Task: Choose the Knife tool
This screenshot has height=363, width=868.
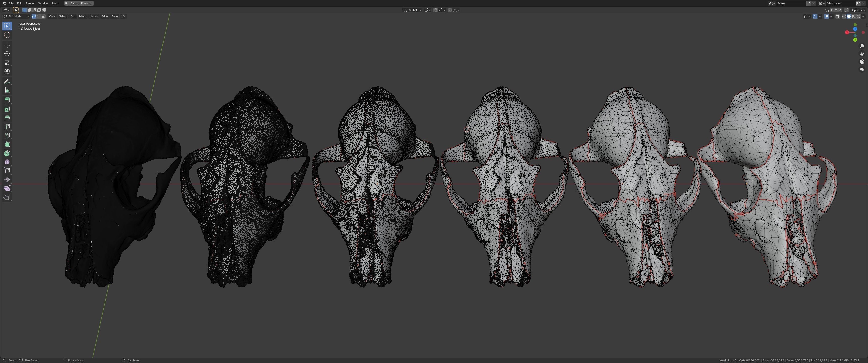Action: pos(7,136)
